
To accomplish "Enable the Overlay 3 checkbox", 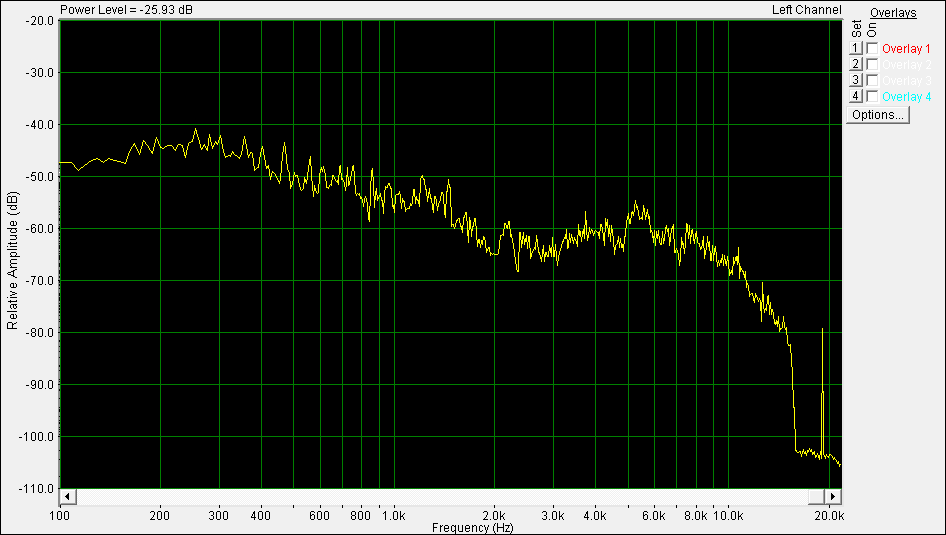I will [872, 80].
